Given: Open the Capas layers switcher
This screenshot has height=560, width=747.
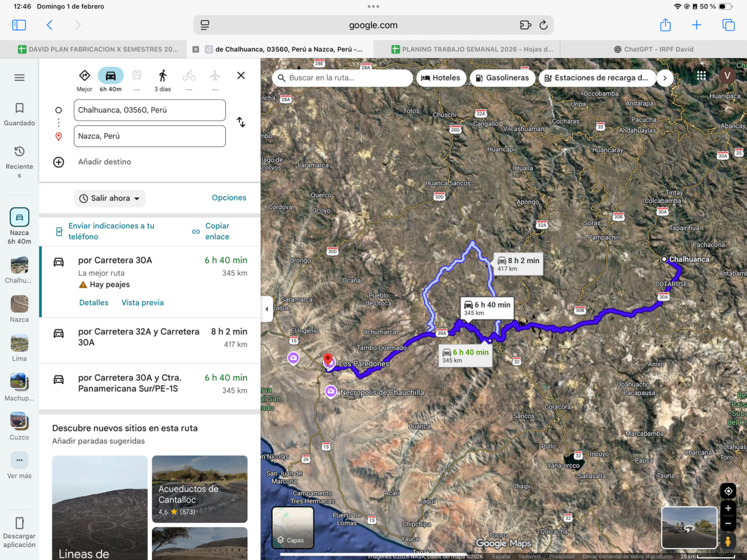Looking at the screenshot, I should point(293,527).
